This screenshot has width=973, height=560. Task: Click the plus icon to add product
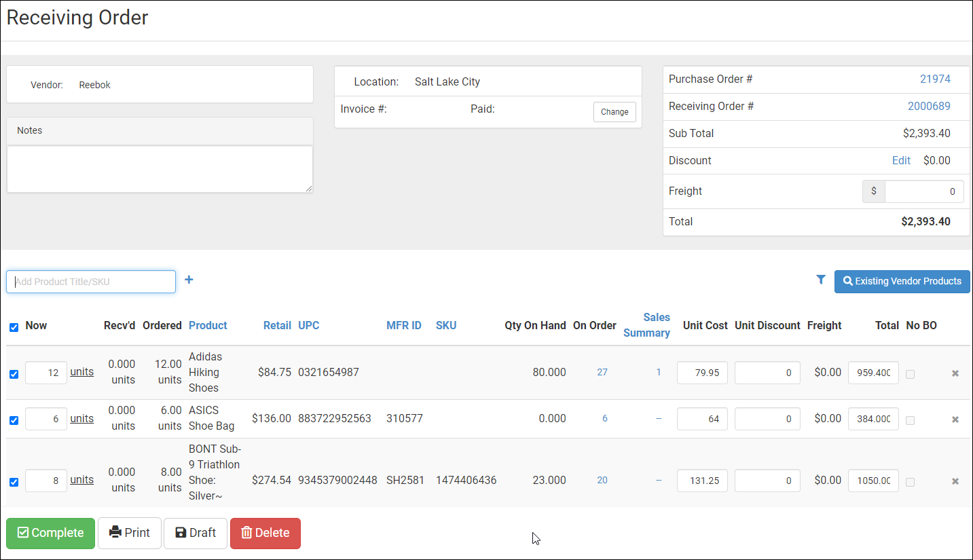[x=189, y=280]
